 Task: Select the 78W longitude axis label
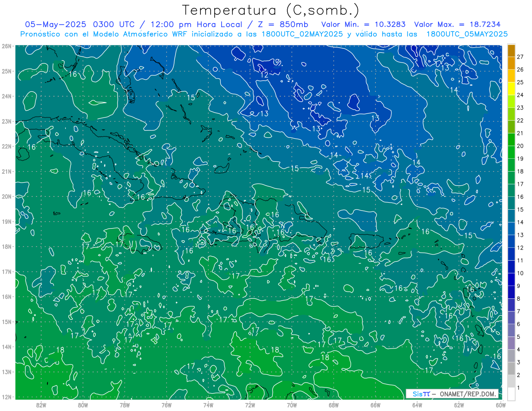[125, 405]
